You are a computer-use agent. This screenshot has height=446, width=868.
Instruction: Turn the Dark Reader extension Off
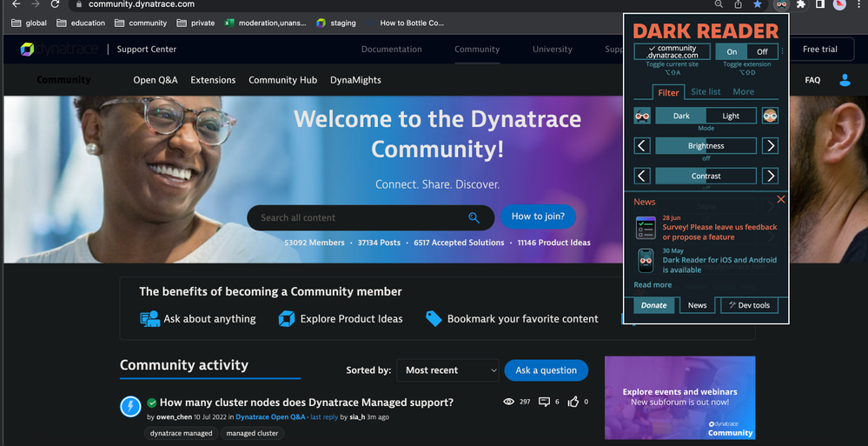click(x=762, y=51)
